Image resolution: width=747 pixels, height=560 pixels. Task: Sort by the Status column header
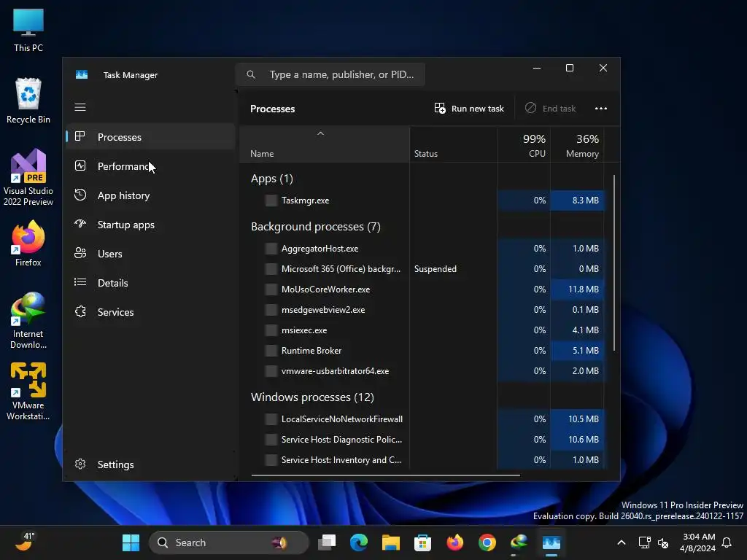[453, 145]
